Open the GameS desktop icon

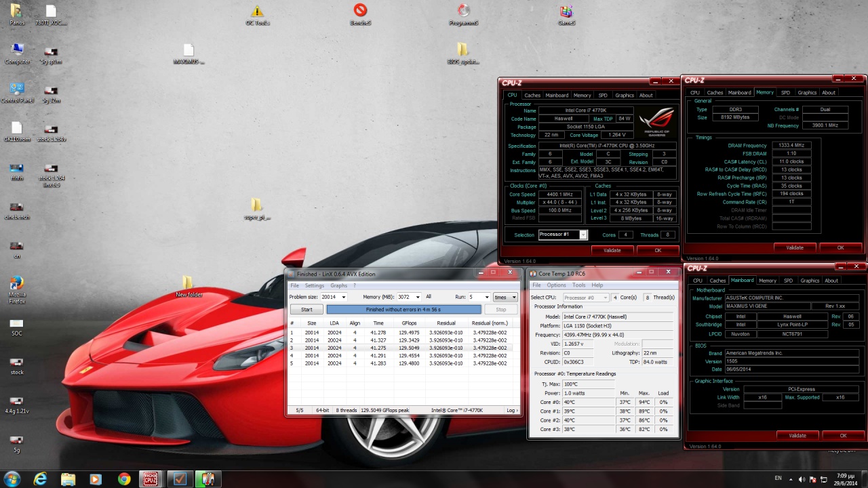(566, 14)
